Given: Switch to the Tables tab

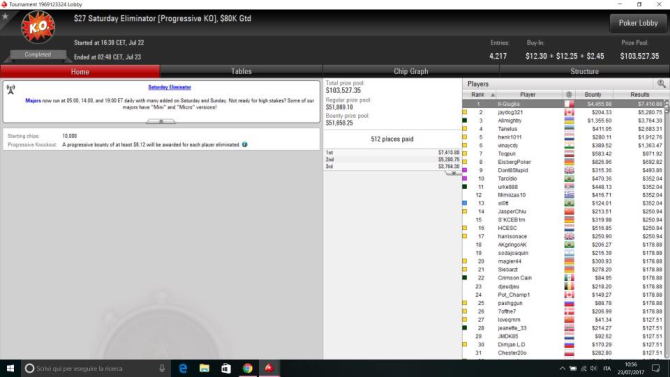Looking at the screenshot, I should click(241, 71).
